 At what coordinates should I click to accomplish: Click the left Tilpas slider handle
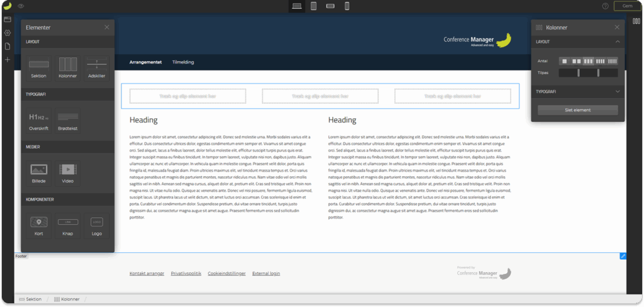pyautogui.click(x=578, y=73)
